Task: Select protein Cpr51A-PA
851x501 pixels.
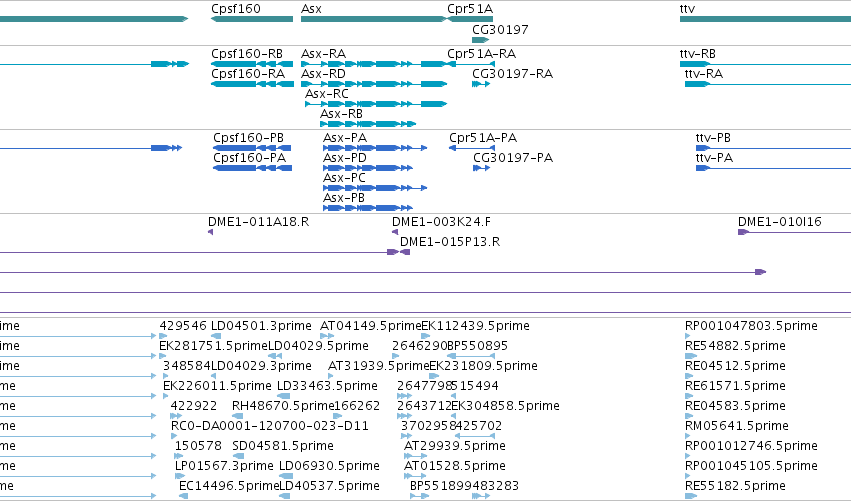Action: 483,138
